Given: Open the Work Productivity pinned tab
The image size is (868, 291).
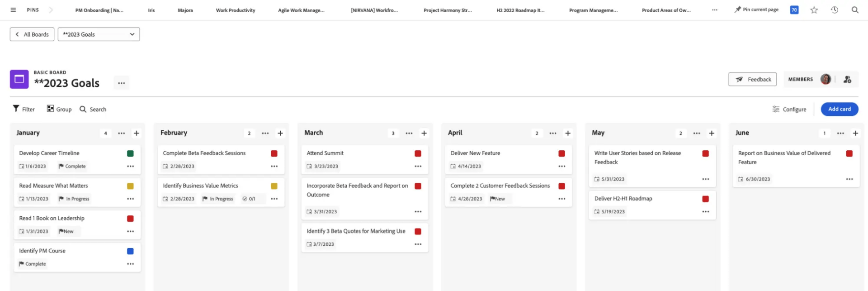Looking at the screenshot, I should point(235,10).
